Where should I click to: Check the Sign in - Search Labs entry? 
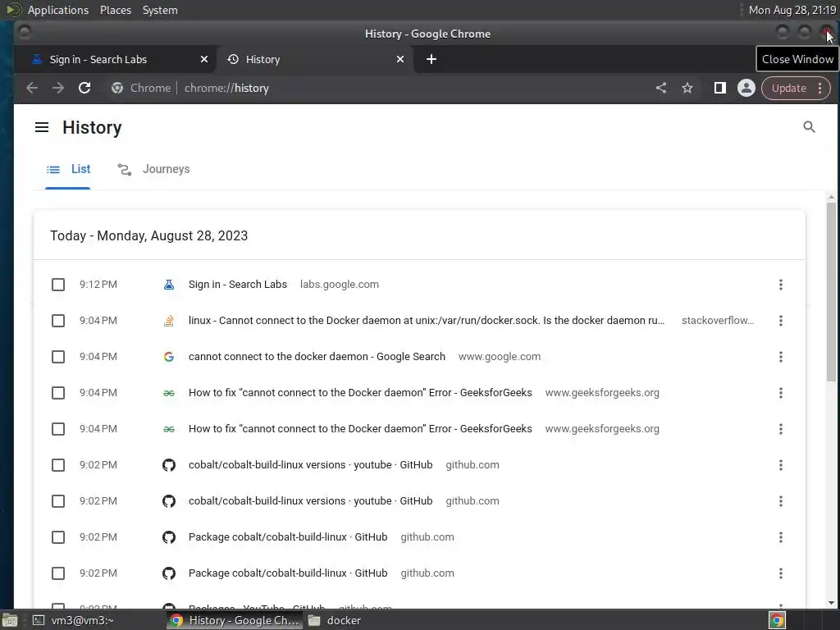click(58, 285)
